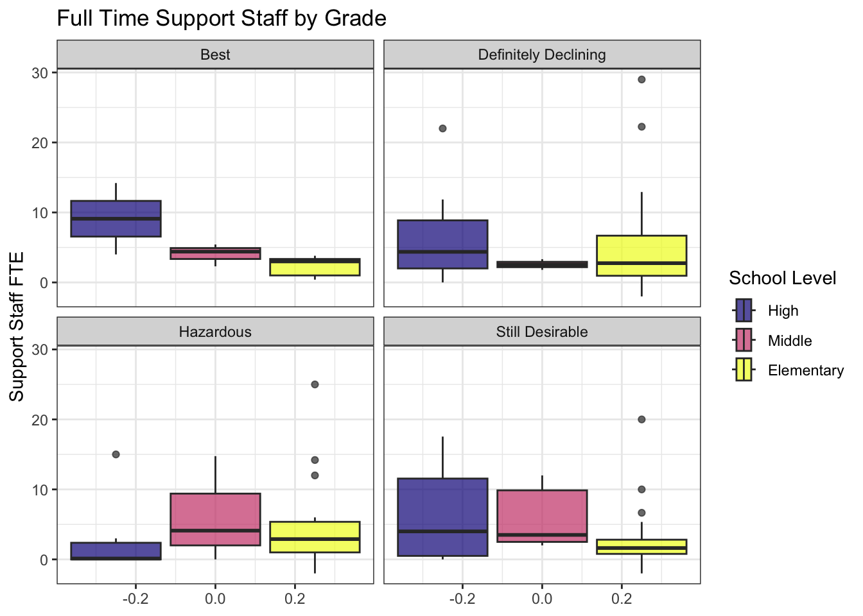Click the Elementary legend color swatch

[x=744, y=370]
